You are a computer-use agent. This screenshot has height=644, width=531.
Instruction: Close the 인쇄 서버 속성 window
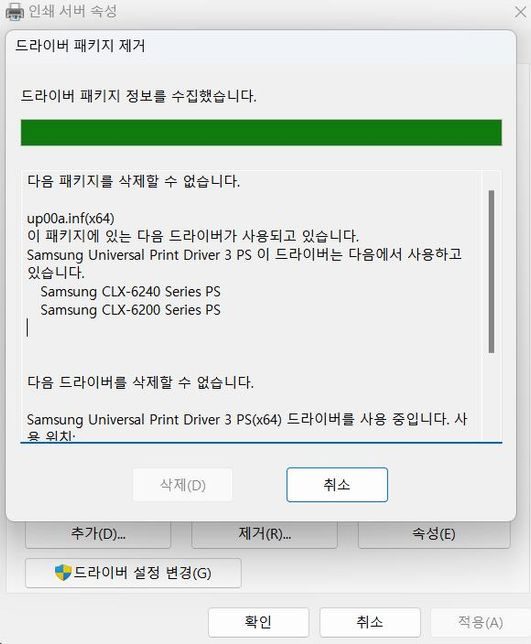pyautogui.click(x=521, y=12)
